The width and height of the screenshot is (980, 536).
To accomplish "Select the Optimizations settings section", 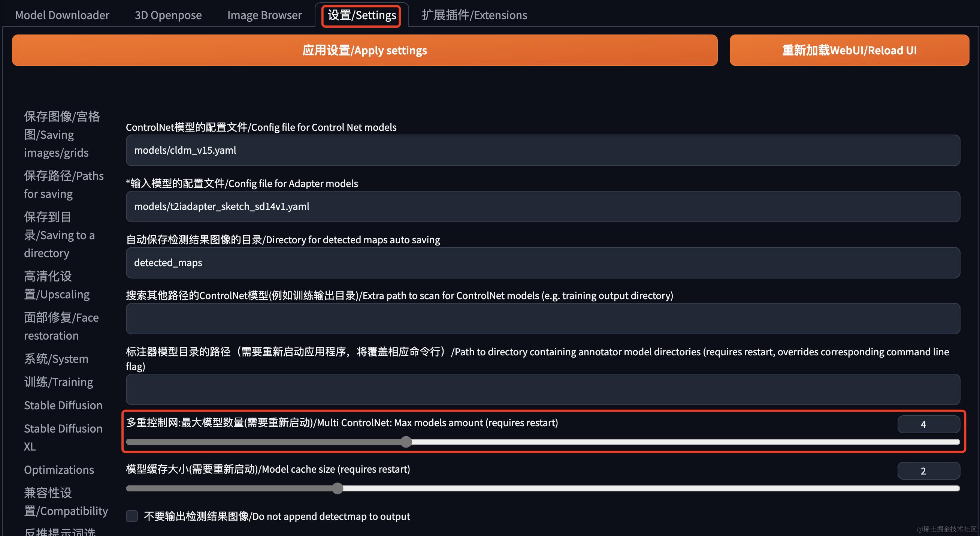I will click(x=59, y=470).
